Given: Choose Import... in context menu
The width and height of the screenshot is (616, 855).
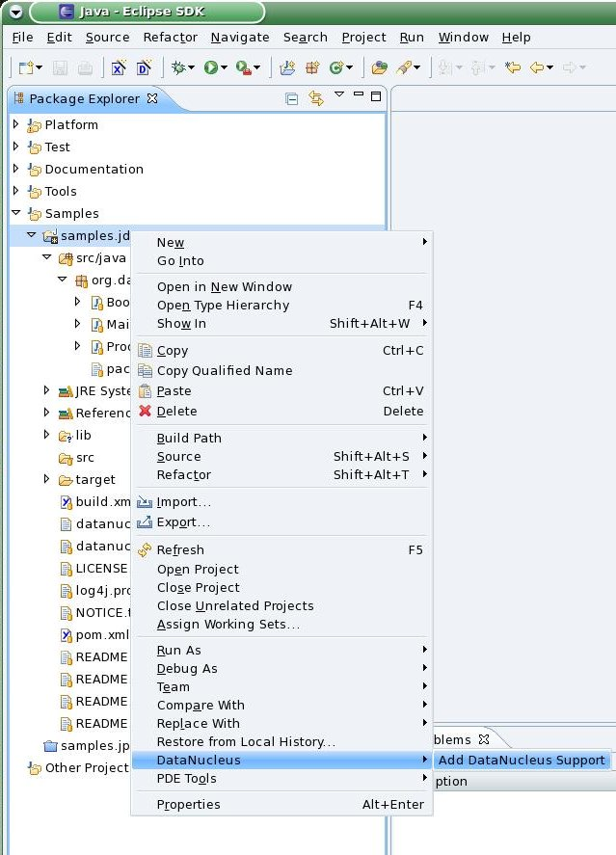Looking at the screenshot, I should (281, 501).
